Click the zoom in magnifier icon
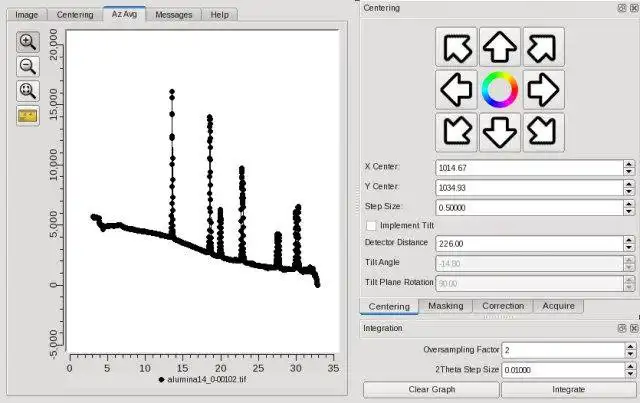Screen dimensions: 640x403 click(x=28, y=42)
